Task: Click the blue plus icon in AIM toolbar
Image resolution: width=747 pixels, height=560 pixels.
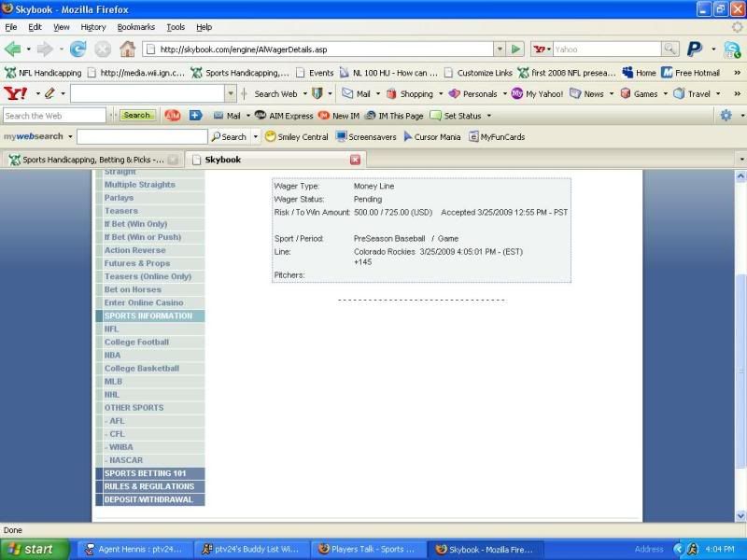Action: point(196,115)
